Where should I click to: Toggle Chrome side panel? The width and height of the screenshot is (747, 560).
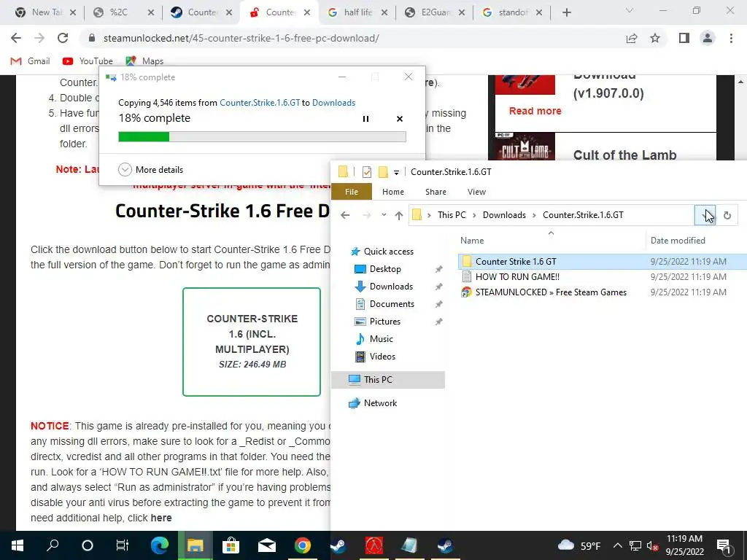(684, 38)
